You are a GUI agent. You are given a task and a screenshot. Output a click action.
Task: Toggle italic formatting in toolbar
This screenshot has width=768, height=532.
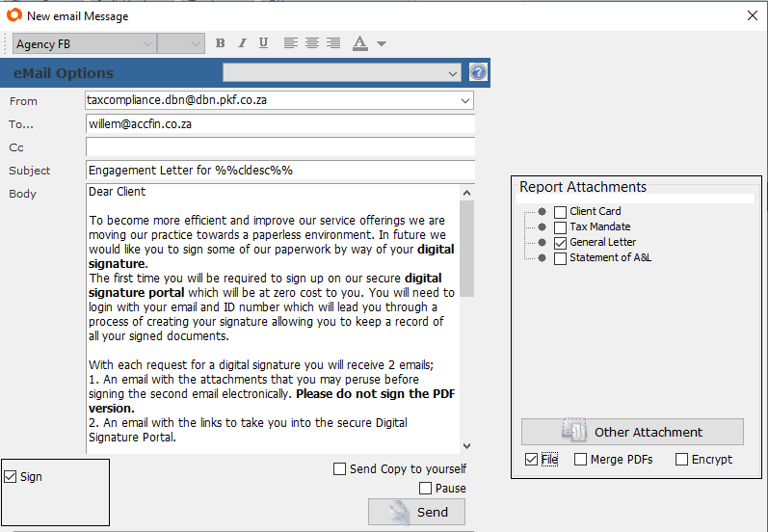(x=242, y=43)
